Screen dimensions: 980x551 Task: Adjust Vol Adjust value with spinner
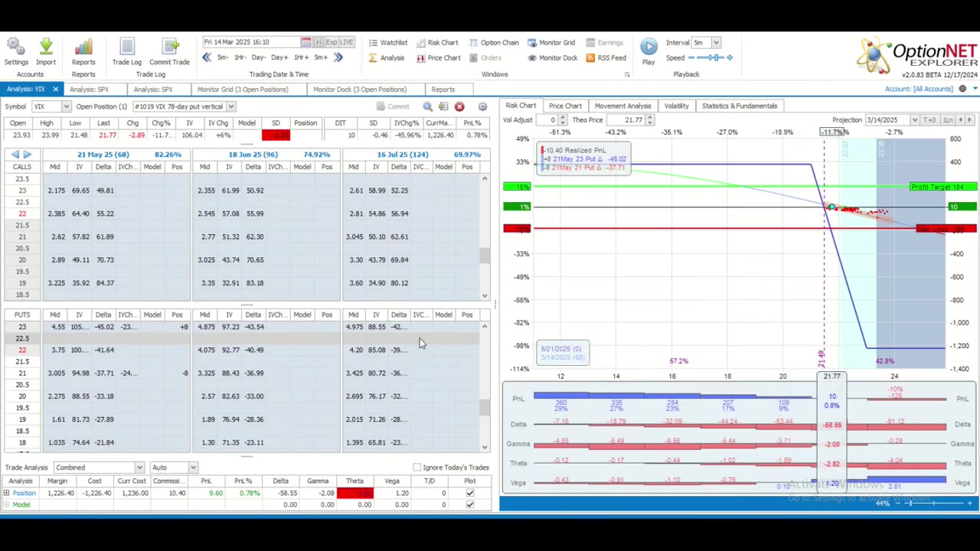click(x=563, y=120)
